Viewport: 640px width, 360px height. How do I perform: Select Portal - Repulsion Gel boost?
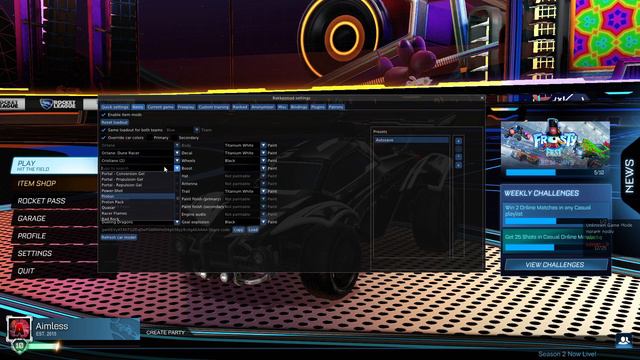pyautogui.click(x=138, y=185)
